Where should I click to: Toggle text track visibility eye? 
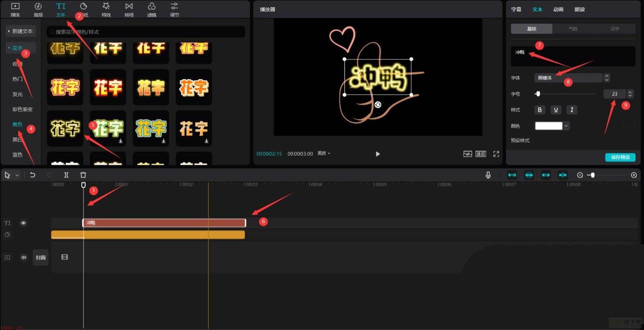click(23, 223)
